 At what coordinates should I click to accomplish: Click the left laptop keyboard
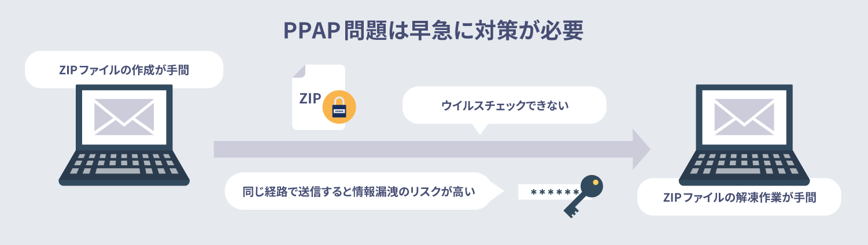point(124,164)
